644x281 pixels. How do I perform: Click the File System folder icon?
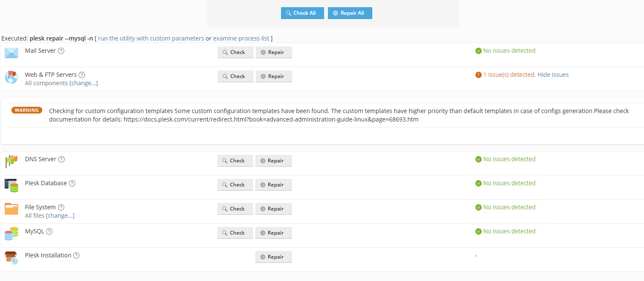point(11,209)
